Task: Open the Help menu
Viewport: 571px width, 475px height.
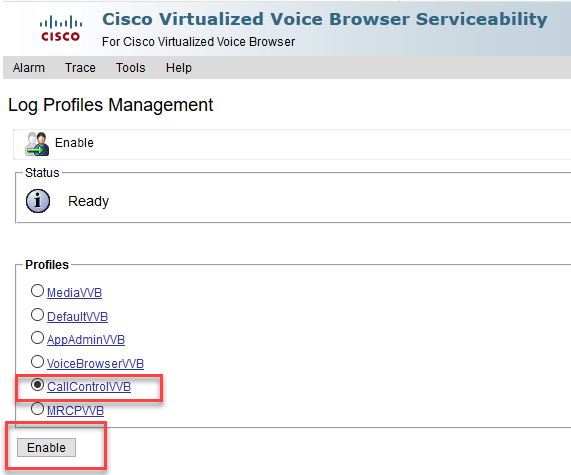Action: 178,68
